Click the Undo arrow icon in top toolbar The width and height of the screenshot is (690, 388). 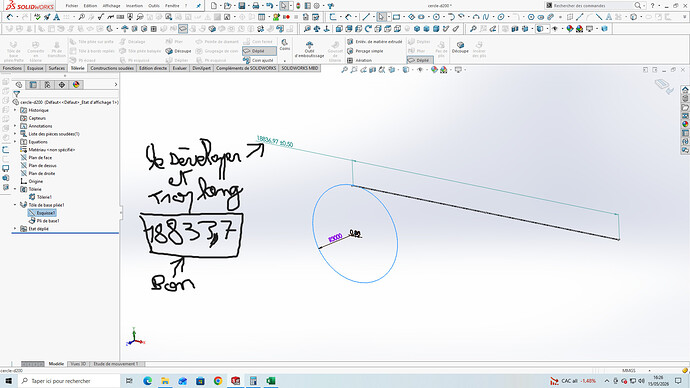pyautogui.click(x=269, y=6)
